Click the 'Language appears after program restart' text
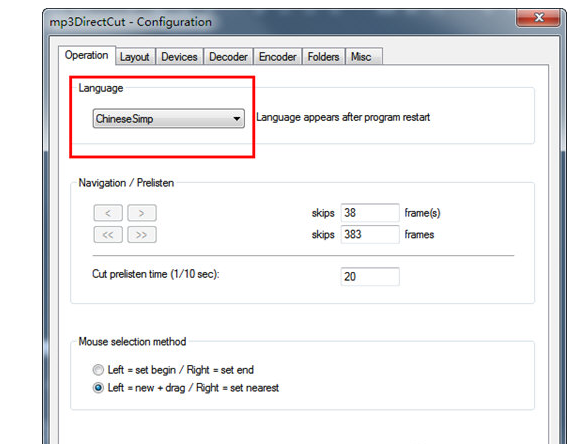 (343, 117)
